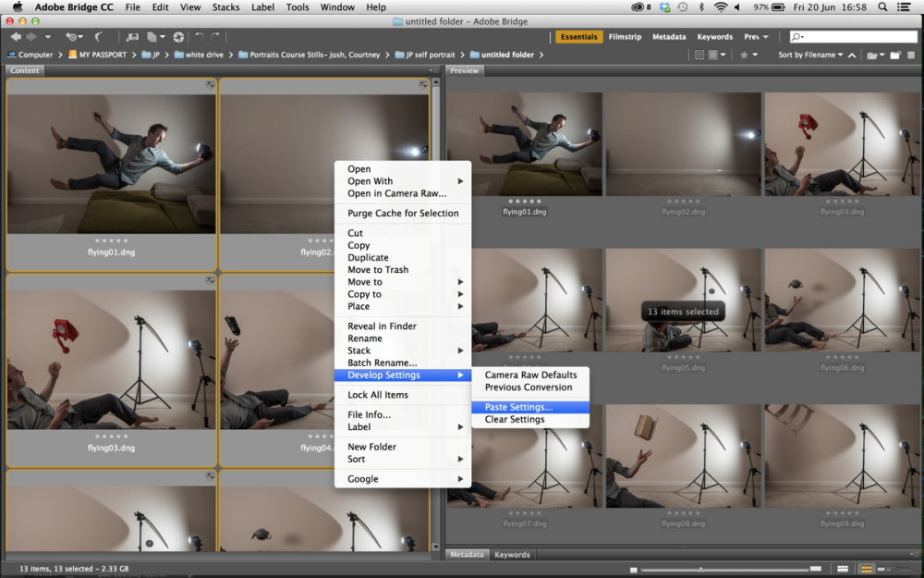Rotate 90° counterclockwise toolbar icon

200,37
